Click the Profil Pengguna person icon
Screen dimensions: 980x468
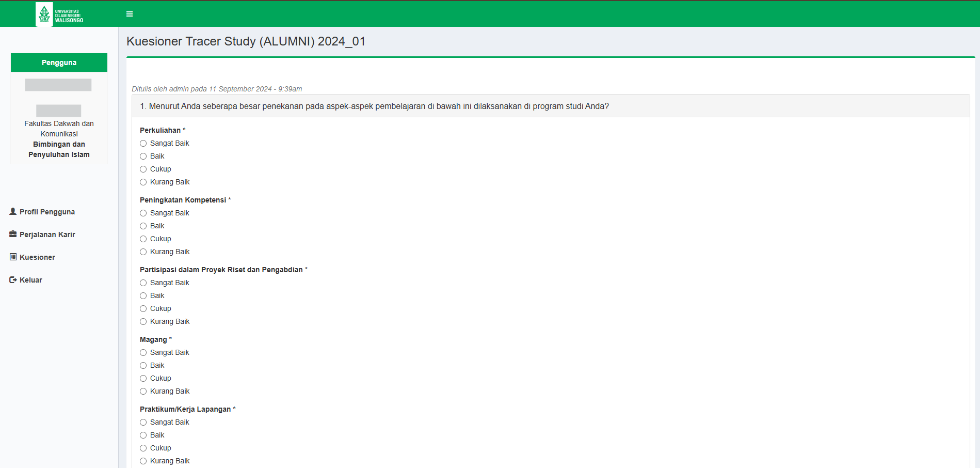(13, 212)
